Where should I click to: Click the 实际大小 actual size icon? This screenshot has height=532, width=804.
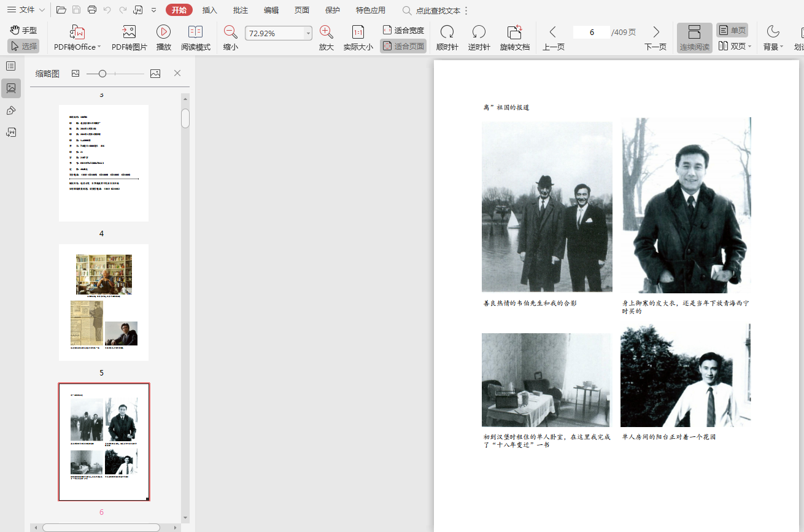tap(358, 33)
